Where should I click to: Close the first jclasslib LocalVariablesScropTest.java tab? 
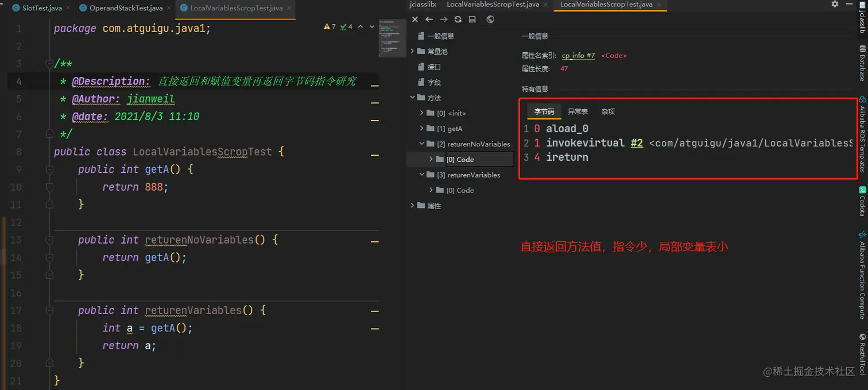coord(545,5)
